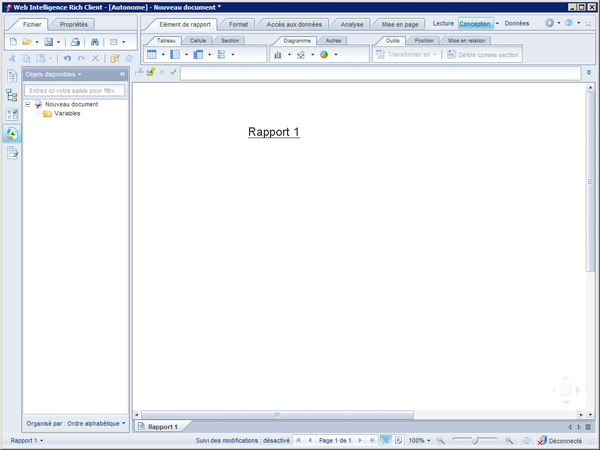Screen dimensions: 600x450
Task: Click the Print icon in toolbar
Action: pos(75,42)
